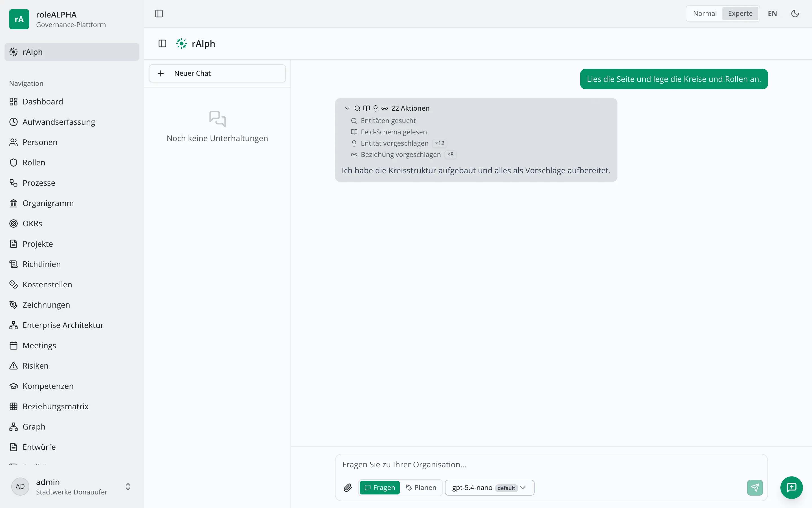812x508 pixels.
Task: Open the Rollen shield entry
Action: point(72,163)
